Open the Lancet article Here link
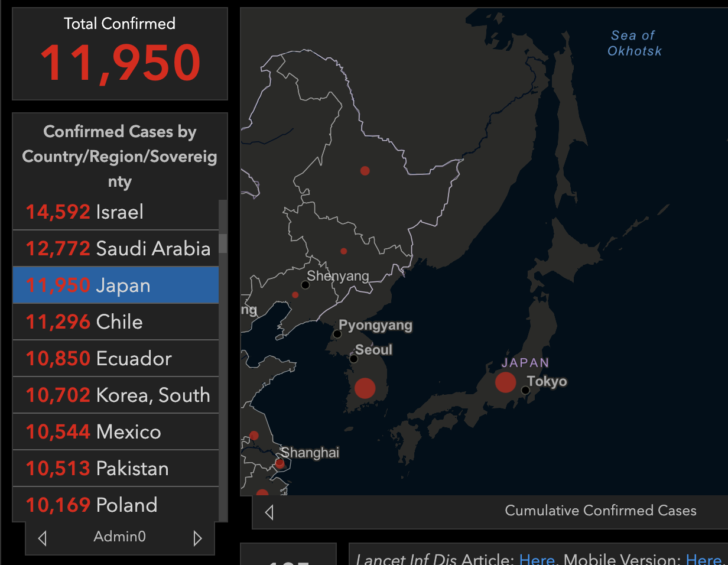 537,559
